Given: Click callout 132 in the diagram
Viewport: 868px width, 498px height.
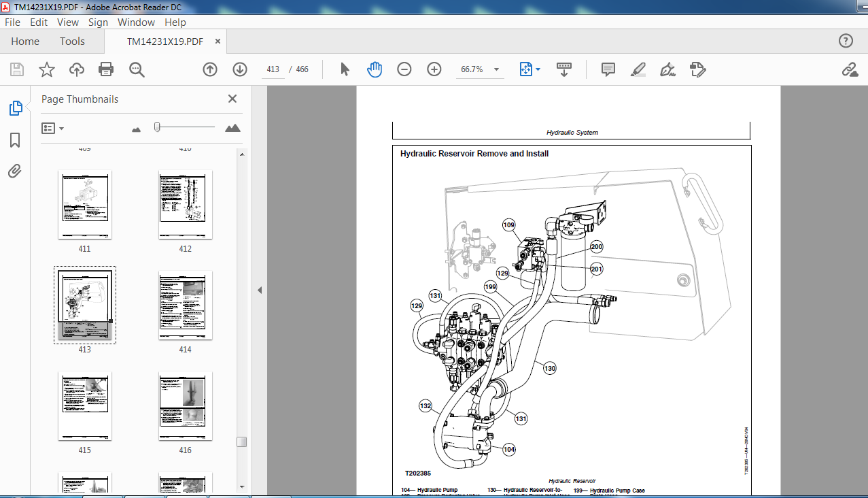Looking at the screenshot, I should pos(426,406).
